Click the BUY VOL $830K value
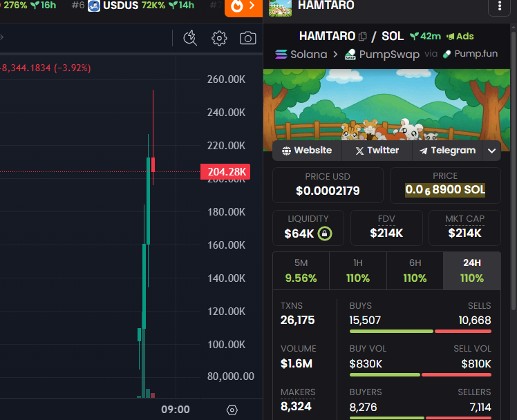517x420 pixels. pyautogui.click(x=366, y=363)
